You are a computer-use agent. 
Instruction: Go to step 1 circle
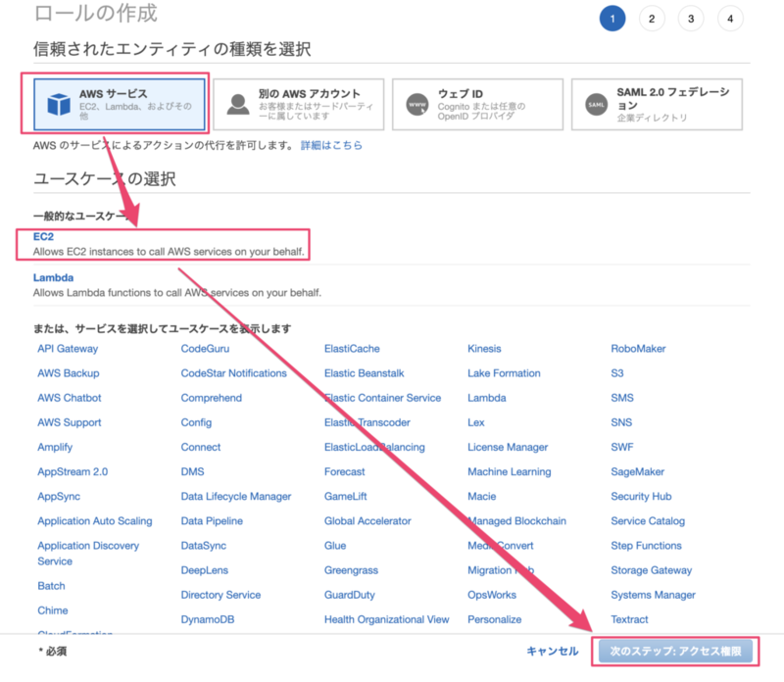pos(612,19)
